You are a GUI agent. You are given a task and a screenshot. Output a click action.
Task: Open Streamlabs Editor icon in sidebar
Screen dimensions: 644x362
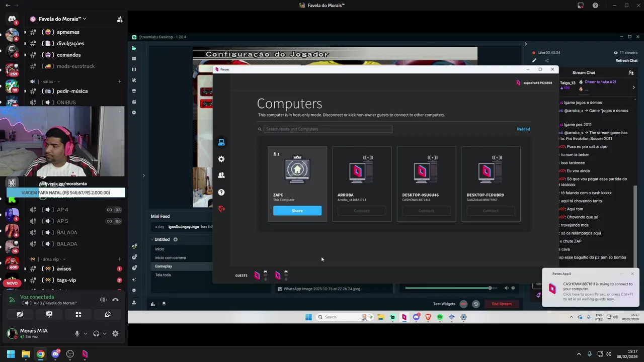click(x=134, y=48)
